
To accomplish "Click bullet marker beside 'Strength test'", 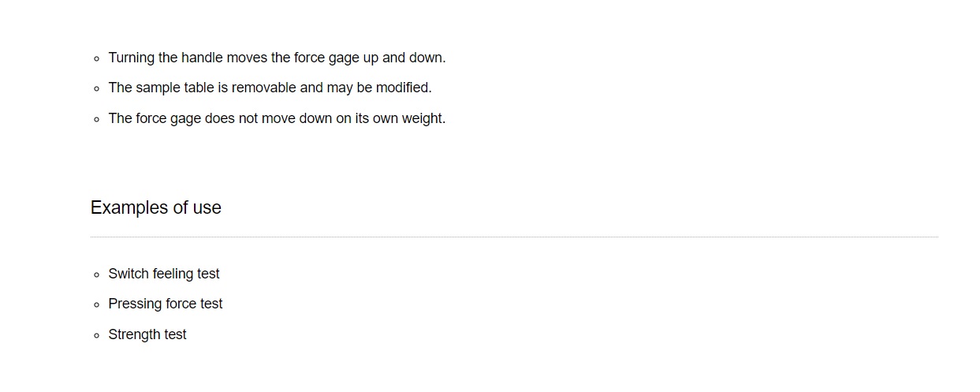I will (x=96, y=335).
